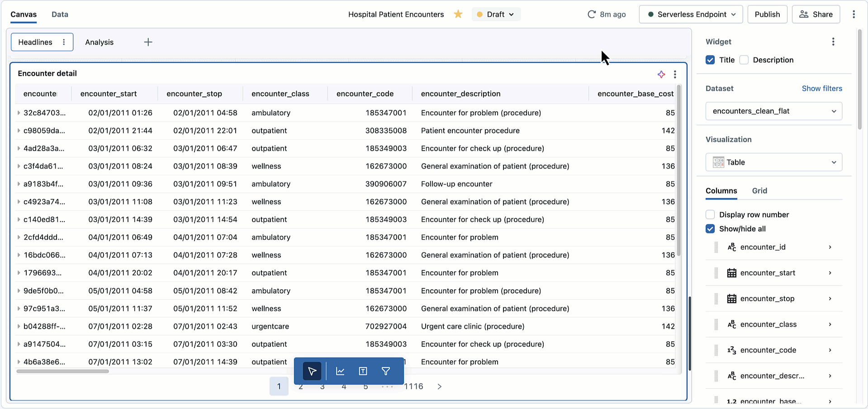Viewport: 868px width, 409px height.
Task: Switch to the Data tab
Action: (60, 14)
